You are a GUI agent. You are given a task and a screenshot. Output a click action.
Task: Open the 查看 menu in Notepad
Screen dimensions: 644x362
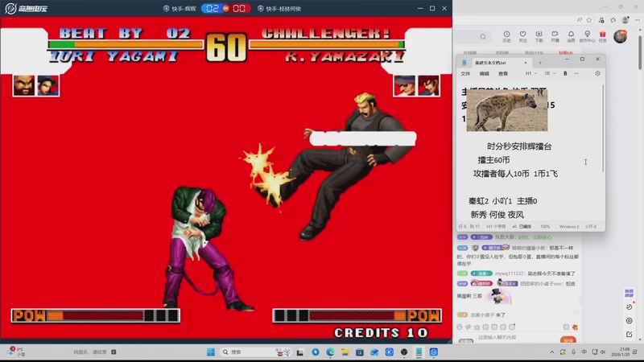click(503, 74)
